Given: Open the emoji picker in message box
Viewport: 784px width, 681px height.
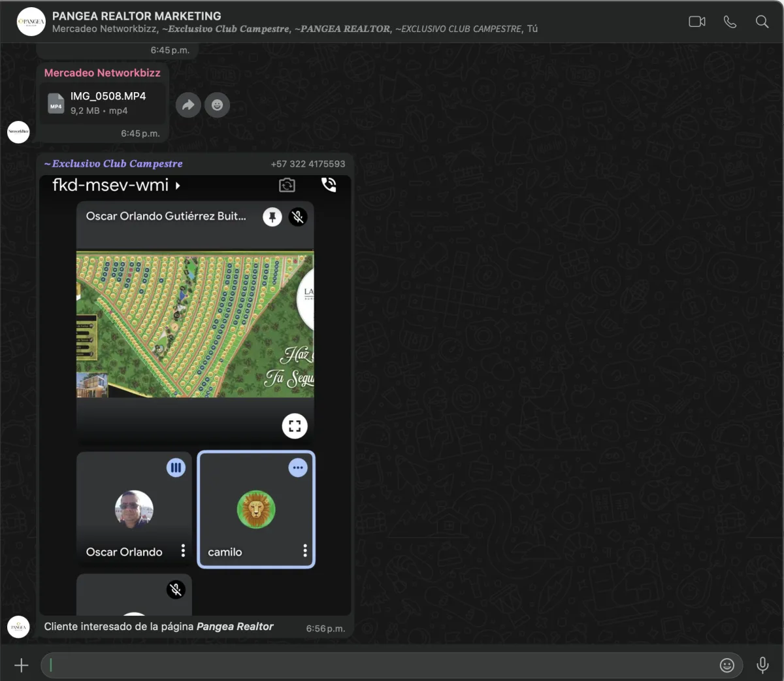Looking at the screenshot, I should [x=727, y=665].
